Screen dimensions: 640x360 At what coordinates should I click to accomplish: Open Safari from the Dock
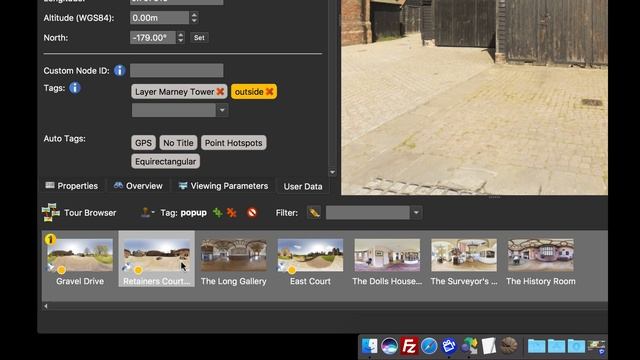click(429, 346)
